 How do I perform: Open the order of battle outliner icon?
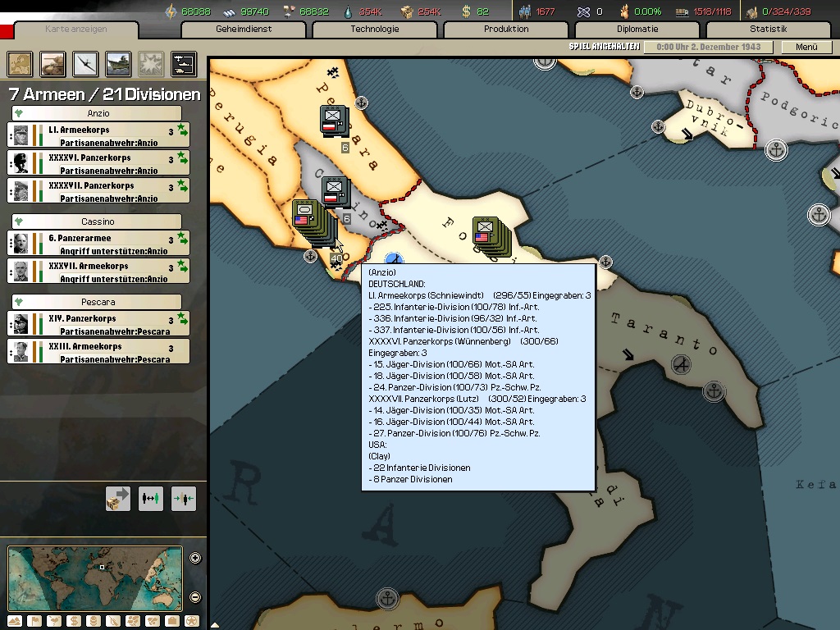tap(184, 64)
